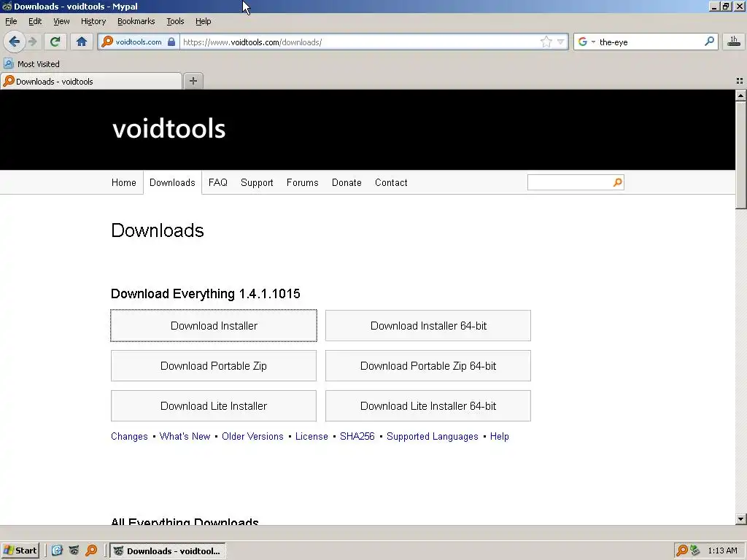Open the Support nav link
The height and width of the screenshot is (560, 747).
(x=257, y=183)
